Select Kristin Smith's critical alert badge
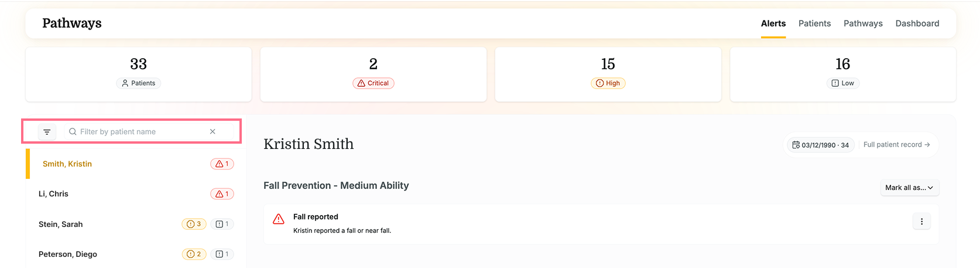Image resolution: width=980 pixels, height=268 pixels. click(222, 164)
